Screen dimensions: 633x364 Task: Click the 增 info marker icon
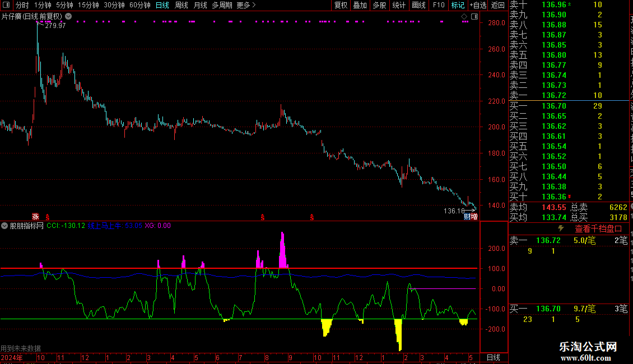pos(474,217)
